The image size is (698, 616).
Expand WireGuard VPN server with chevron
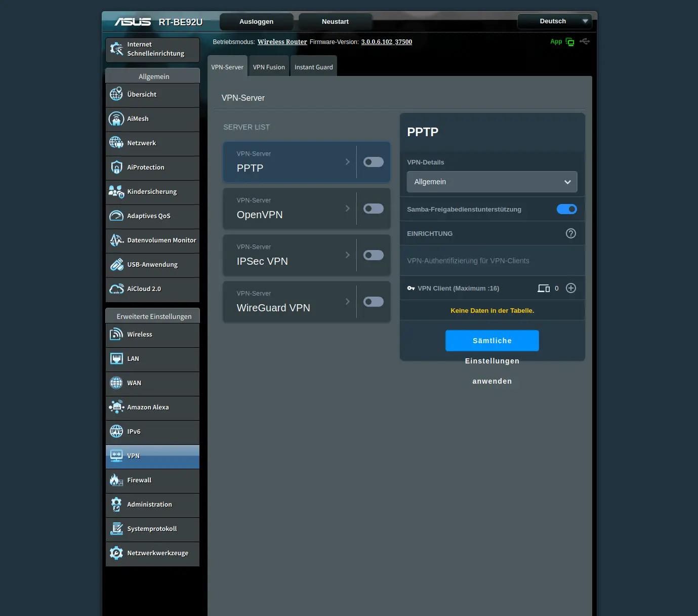point(347,302)
